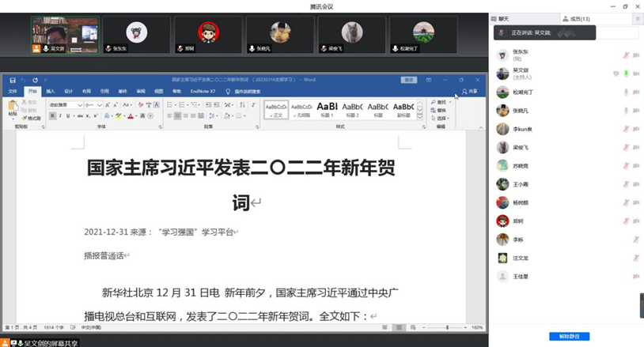Click the 解除静音 unmute button
This screenshot has height=347, width=644.
569,336
